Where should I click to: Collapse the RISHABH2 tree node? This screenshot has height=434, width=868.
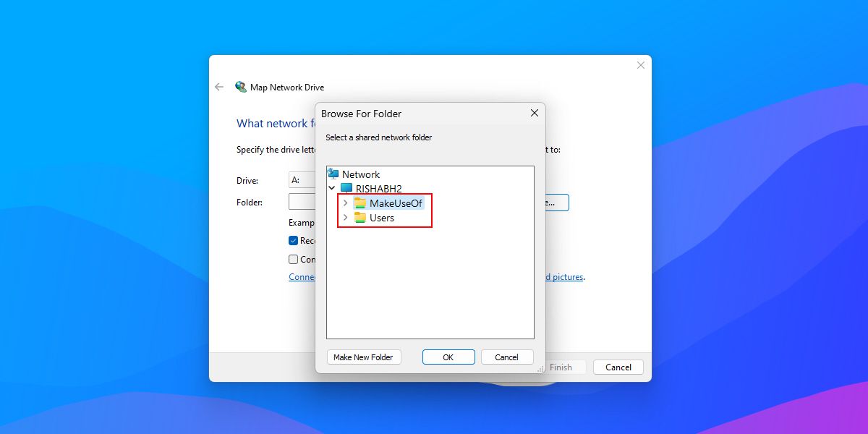point(331,188)
